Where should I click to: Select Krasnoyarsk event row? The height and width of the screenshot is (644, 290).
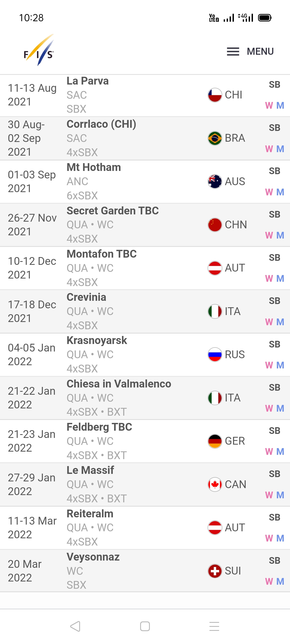97,341
